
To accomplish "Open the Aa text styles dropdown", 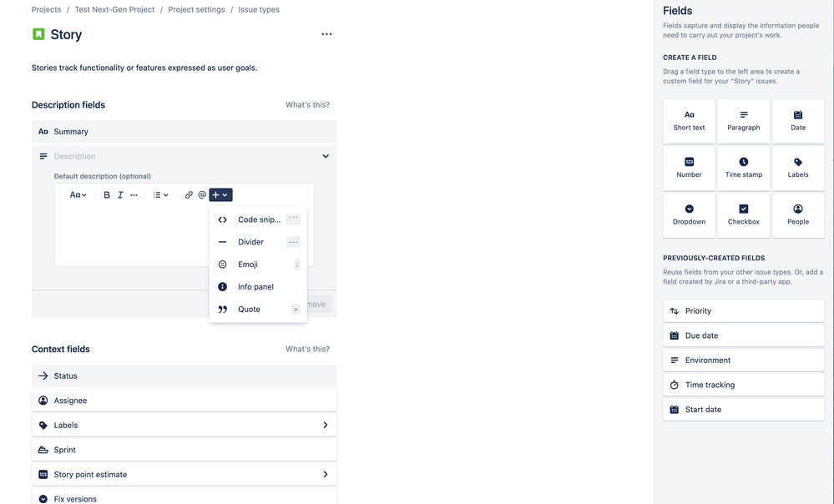I will [x=76, y=194].
